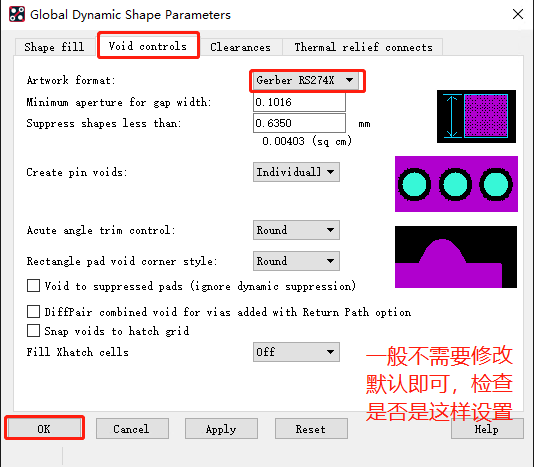Open the Thermal relief connects tab

[363, 47]
